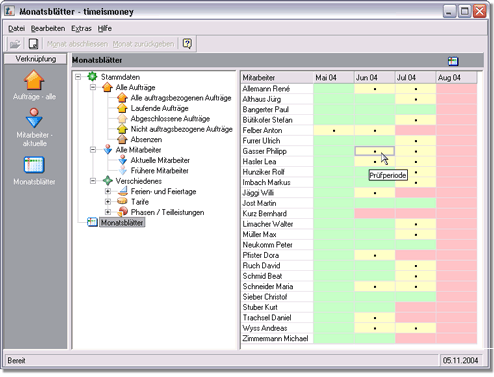494x377 pixels.
Task: Select the name Bütikofer Stefan
Action: click(x=267, y=120)
